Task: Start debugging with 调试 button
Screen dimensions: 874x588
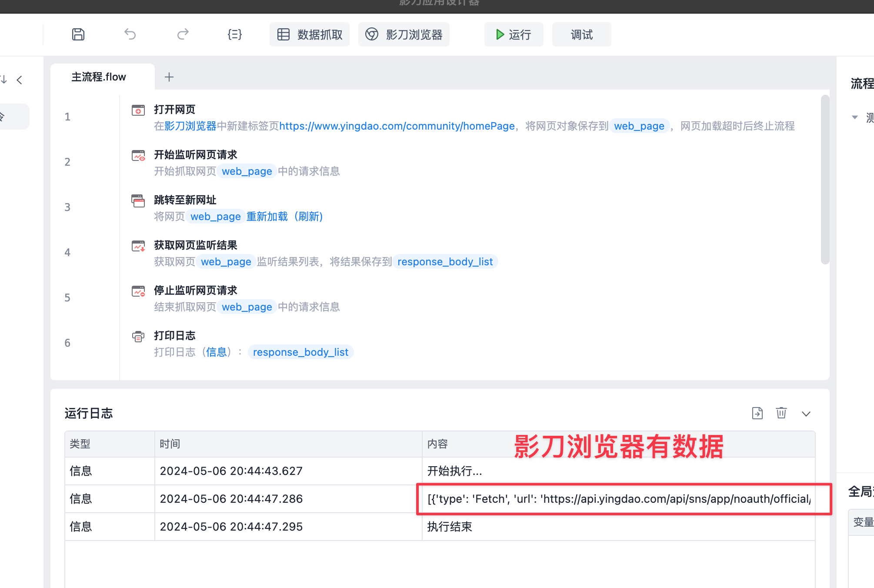Action: coord(582,34)
